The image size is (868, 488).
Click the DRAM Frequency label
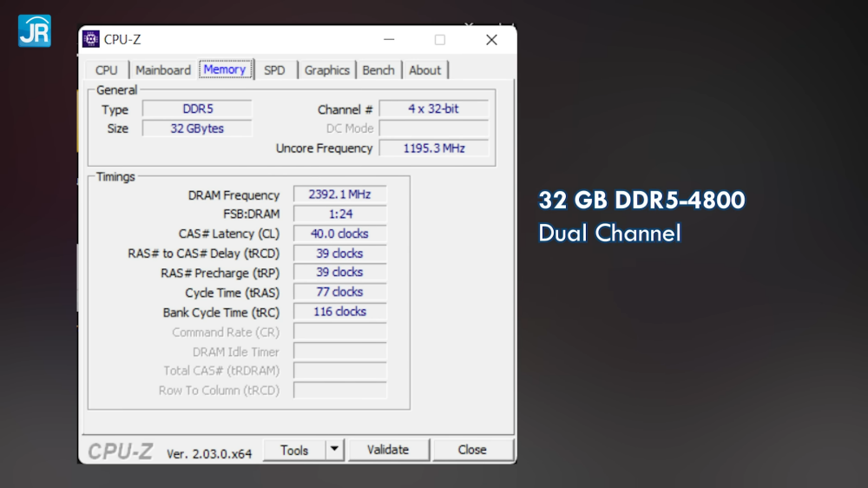pos(233,195)
